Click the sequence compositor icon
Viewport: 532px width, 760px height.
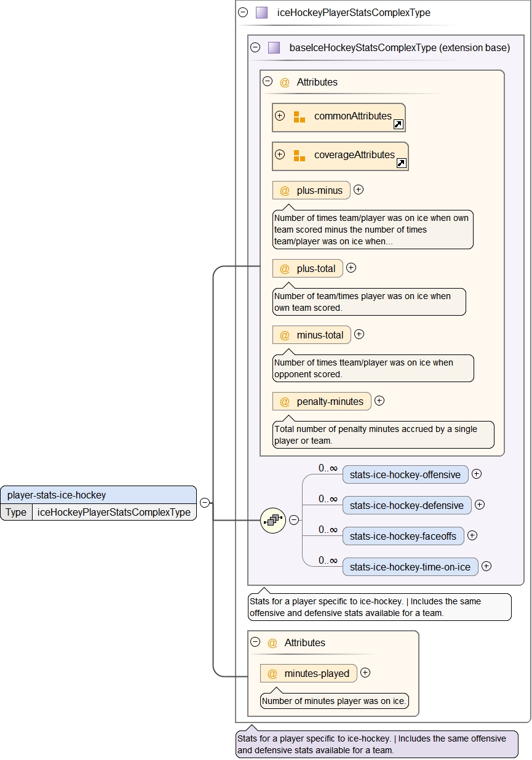coord(272,521)
